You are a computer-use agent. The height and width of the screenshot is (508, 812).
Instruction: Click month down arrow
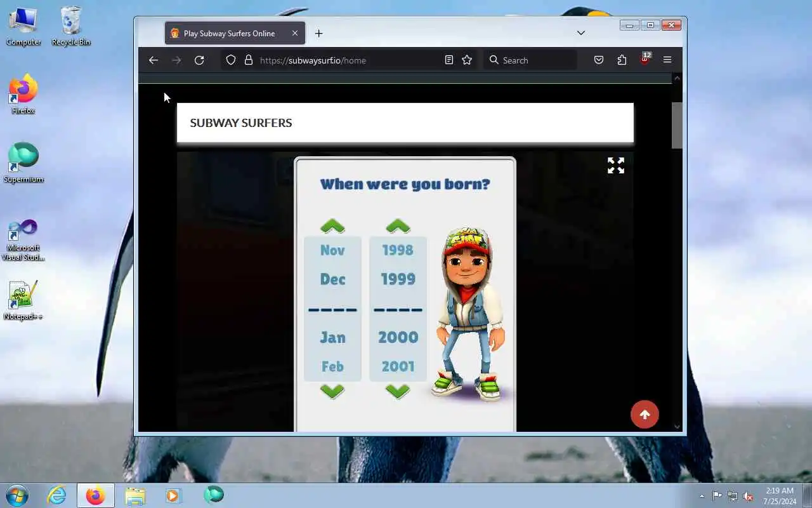click(x=332, y=391)
